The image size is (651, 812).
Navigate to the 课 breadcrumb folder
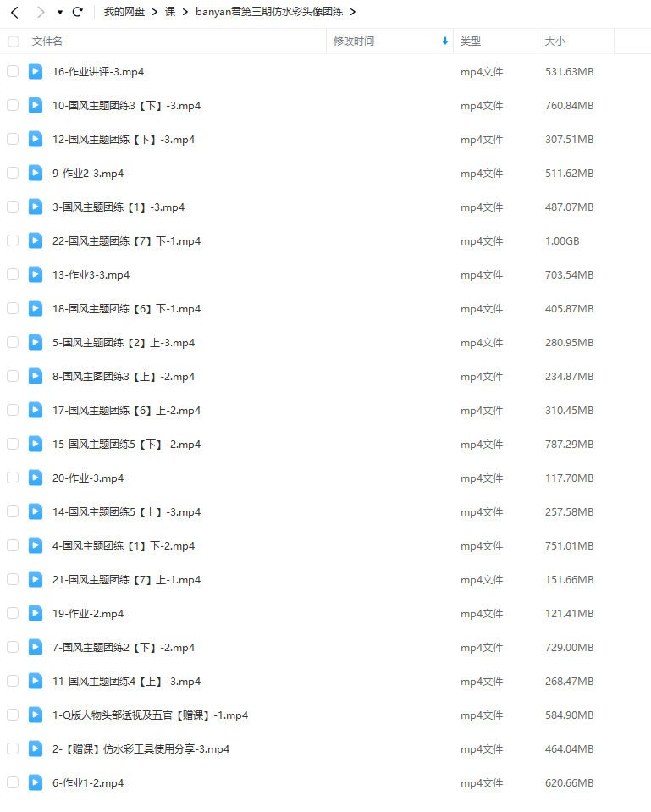[170, 11]
